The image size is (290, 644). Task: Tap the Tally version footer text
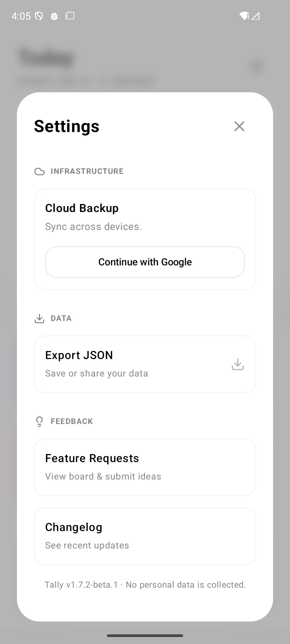pyautogui.click(x=145, y=585)
